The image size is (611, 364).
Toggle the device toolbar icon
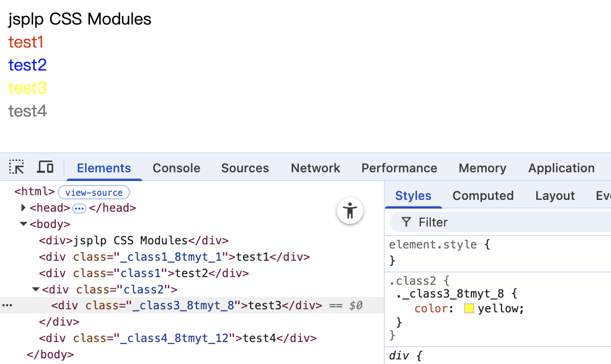tap(46, 167)
